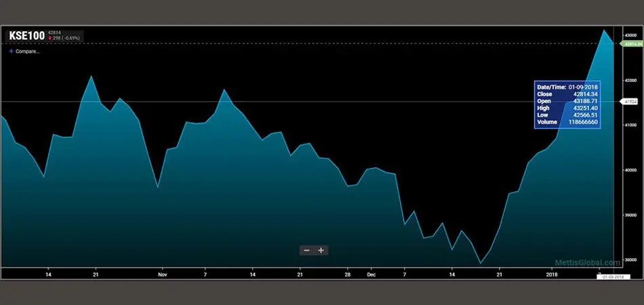Click the Dec label on the time axis
The image size is (644, 305).
coord(371,274)
